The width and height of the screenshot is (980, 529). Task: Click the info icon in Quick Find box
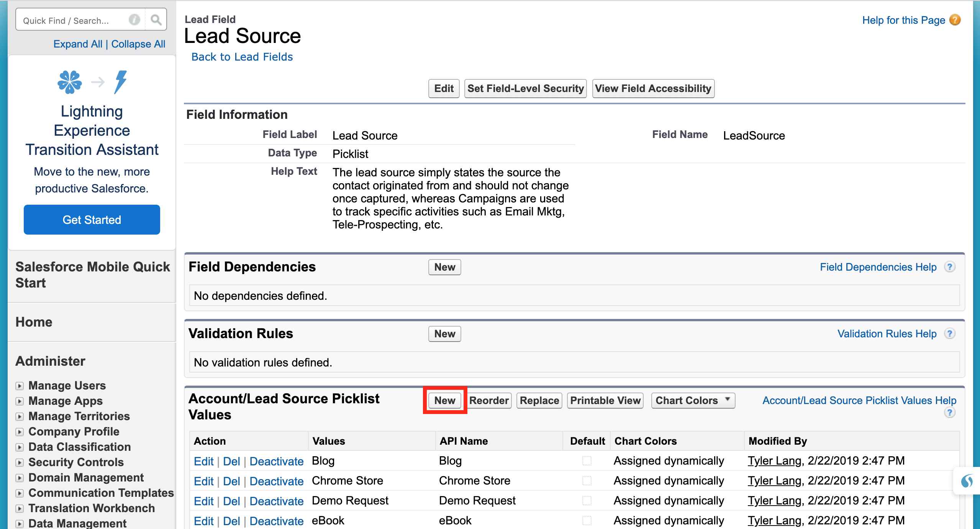click(x=134, y=20)
